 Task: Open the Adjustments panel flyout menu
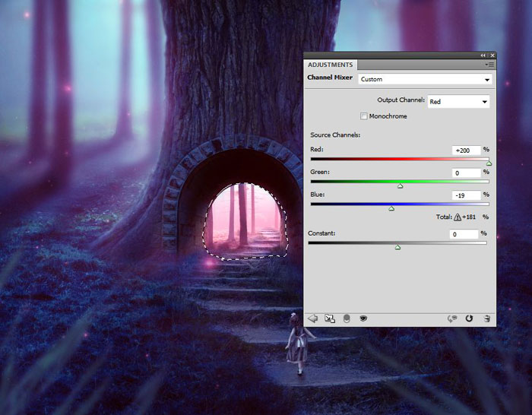490,65
